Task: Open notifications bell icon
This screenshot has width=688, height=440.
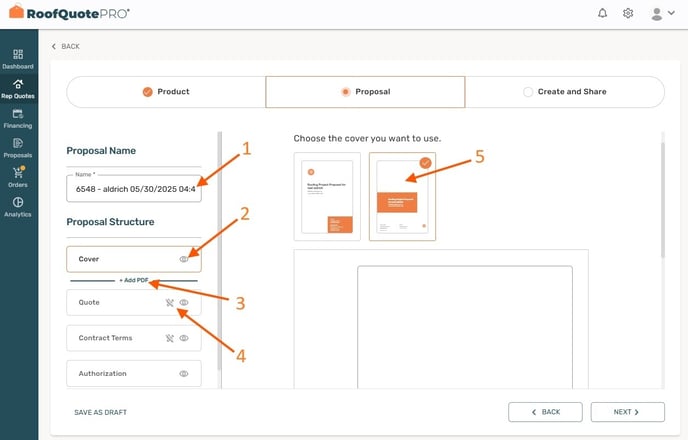Action: pyautogui.click(x=602, y=13)
